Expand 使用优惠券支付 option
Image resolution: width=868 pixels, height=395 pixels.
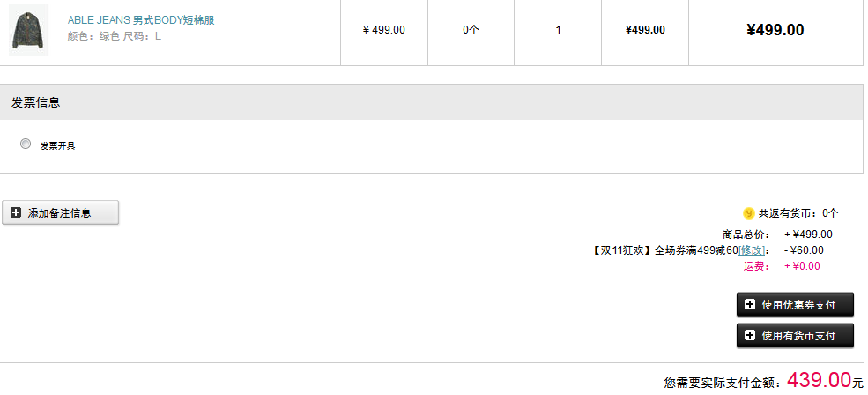pyautogui.click(x=795, y=305)
